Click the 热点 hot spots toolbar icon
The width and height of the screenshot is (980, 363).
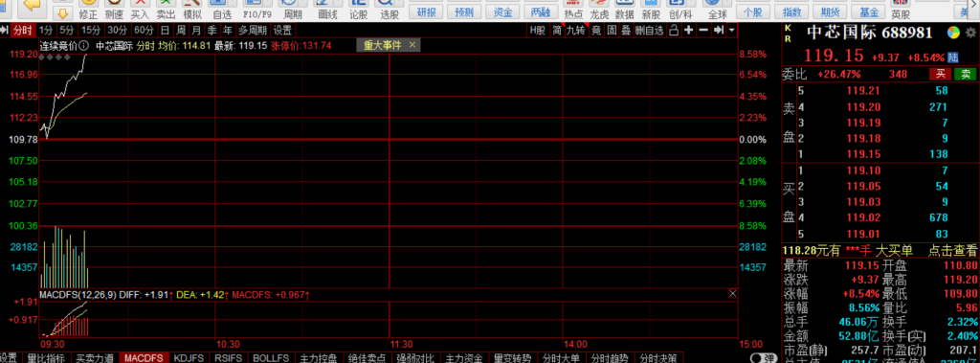click(x=572, y=5)
